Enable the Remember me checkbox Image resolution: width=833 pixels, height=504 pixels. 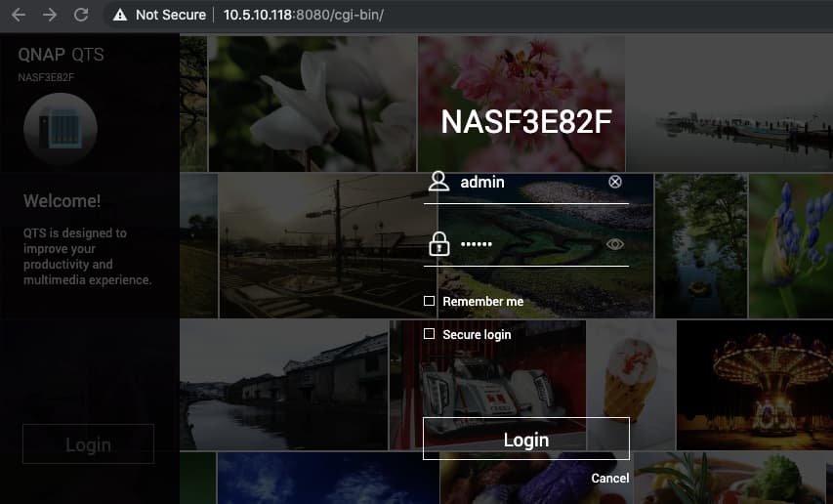click(429, 302)
